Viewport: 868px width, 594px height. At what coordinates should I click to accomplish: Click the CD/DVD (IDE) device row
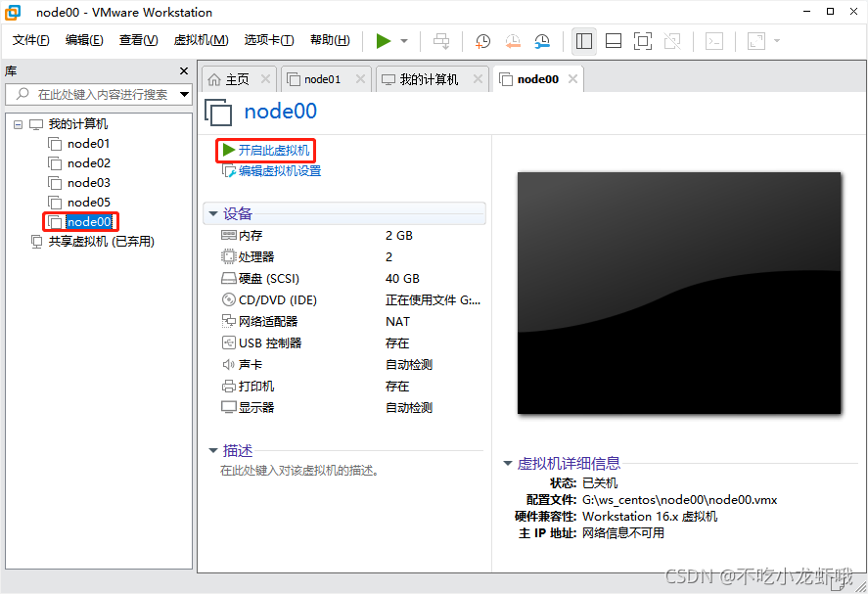[351, 300]
